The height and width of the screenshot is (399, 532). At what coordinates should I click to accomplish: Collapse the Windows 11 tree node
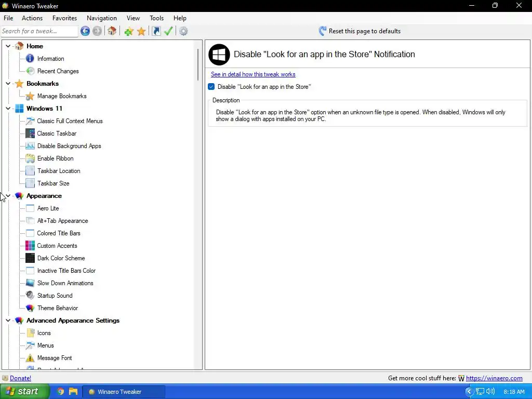8,108
